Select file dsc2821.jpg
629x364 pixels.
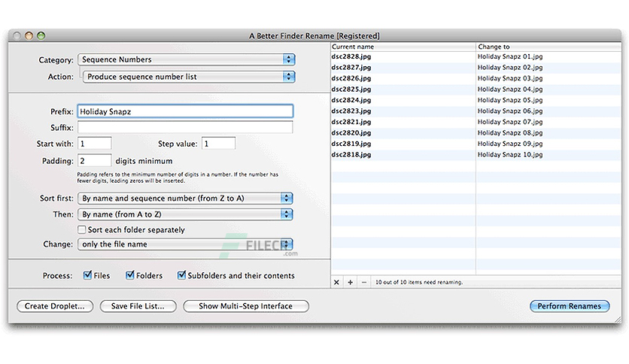351,122
